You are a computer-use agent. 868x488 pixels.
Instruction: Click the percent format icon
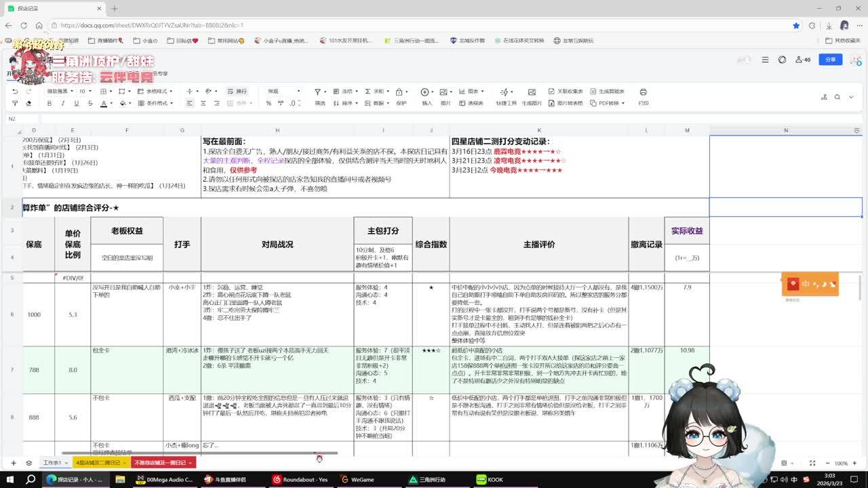(269, 104)
